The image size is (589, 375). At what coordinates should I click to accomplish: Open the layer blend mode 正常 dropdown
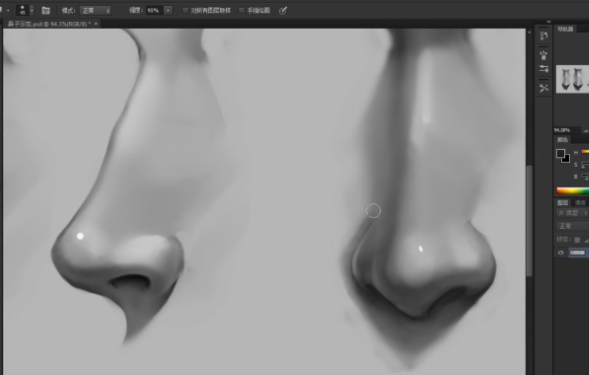pyautogui.click(x=572, y=226)
